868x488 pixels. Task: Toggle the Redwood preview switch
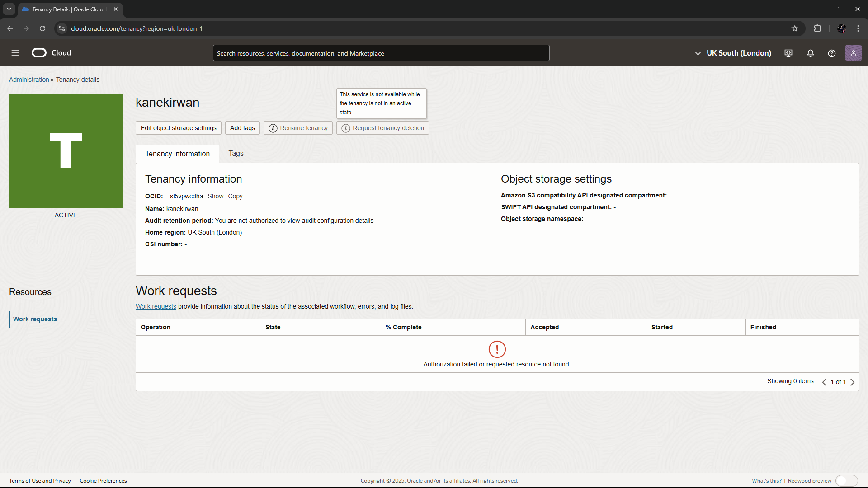(x=847, y=481)
